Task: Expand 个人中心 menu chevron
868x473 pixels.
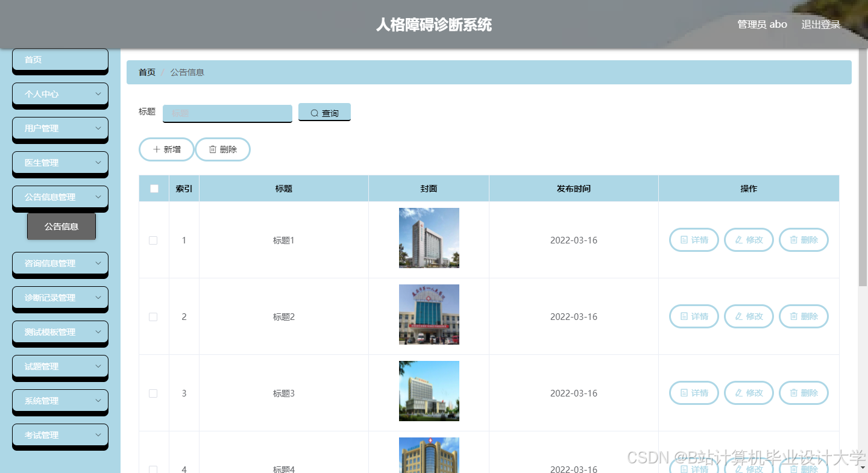Action: (98, 94)
